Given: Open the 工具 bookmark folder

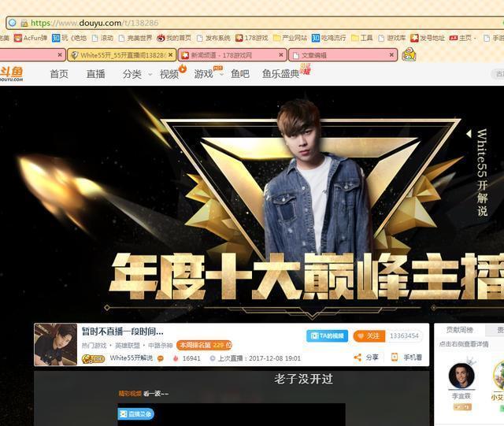Looking at the screenshot, I should 362,38.
